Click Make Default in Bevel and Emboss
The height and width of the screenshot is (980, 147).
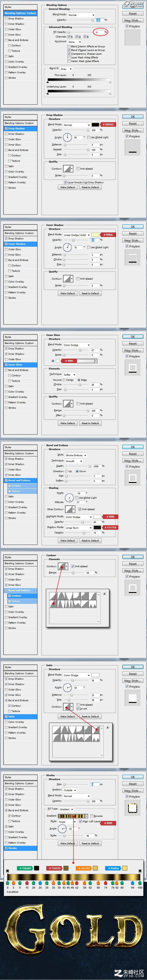coord(68,540)
